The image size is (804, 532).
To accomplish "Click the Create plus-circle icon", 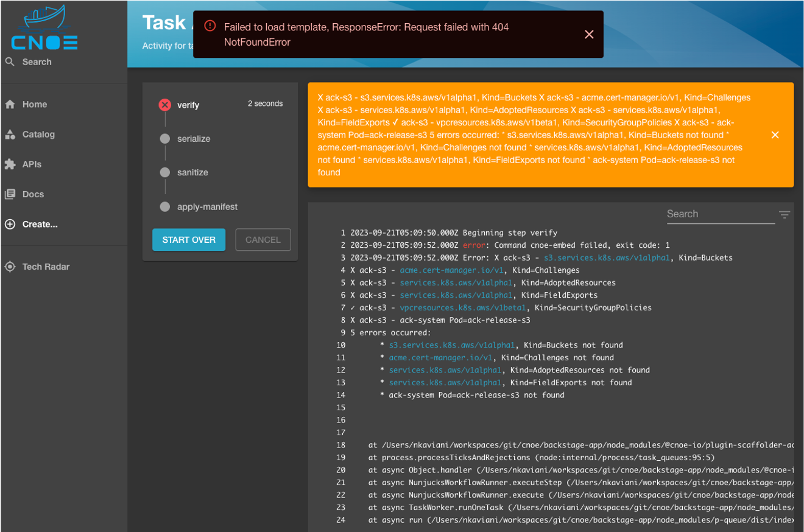I will tap(10, 224).
